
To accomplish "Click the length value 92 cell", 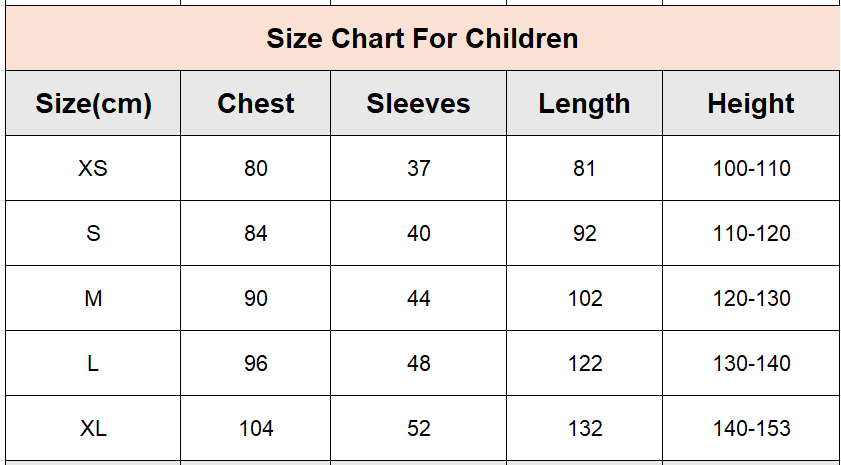I will 584,233.
